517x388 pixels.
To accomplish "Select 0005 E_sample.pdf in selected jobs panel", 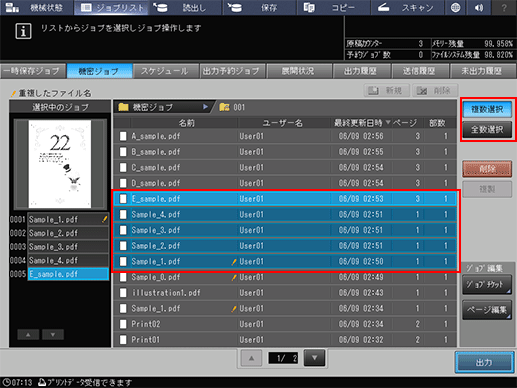I will (x=68, y=274).
